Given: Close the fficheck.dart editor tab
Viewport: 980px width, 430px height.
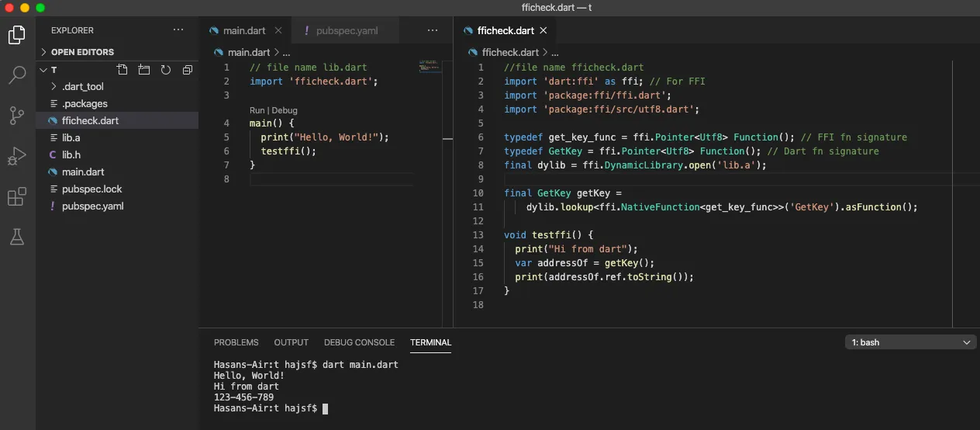Looking at the screenshot, I should (543, 30).
